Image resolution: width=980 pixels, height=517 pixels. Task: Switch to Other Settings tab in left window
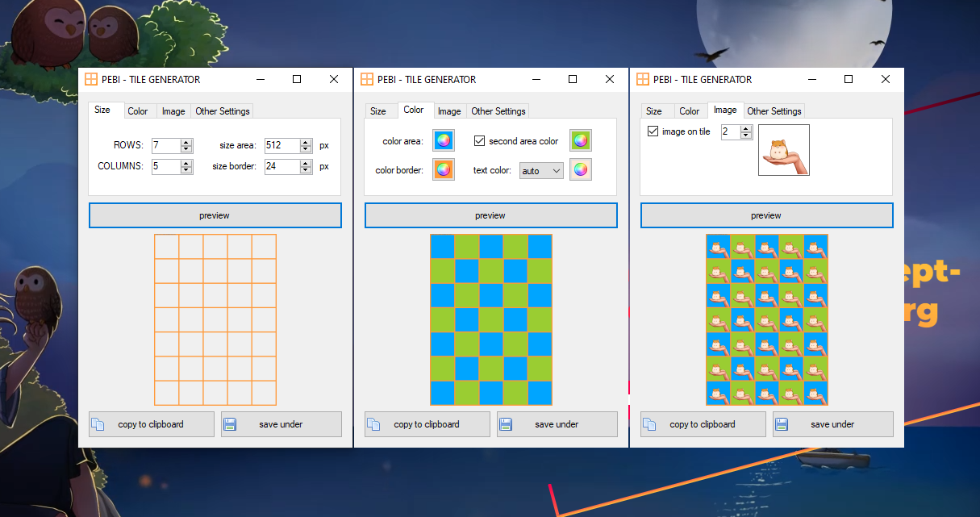pyautogui.click(x=223, y=111)
